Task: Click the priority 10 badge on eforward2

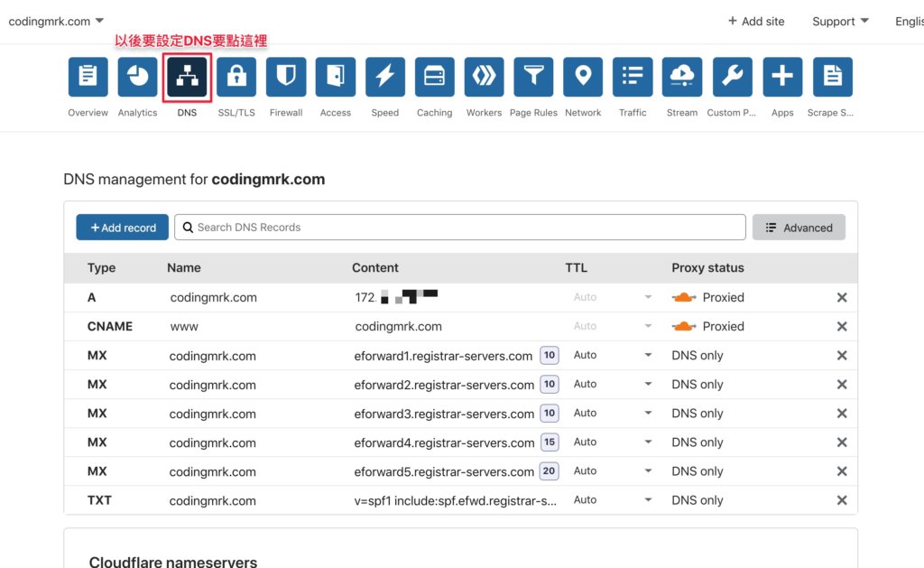Action: click(x=550, y=384)
